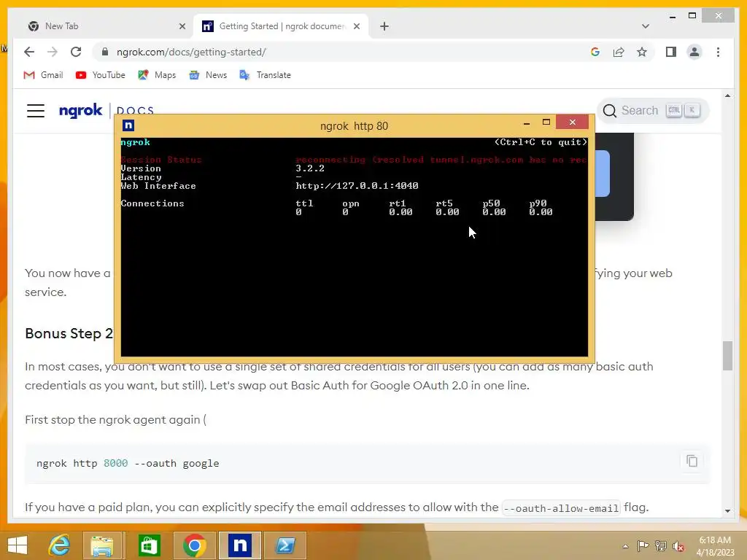
Task: Click the Bonus Step 2 heading
Action: click(x=69, y=333)
